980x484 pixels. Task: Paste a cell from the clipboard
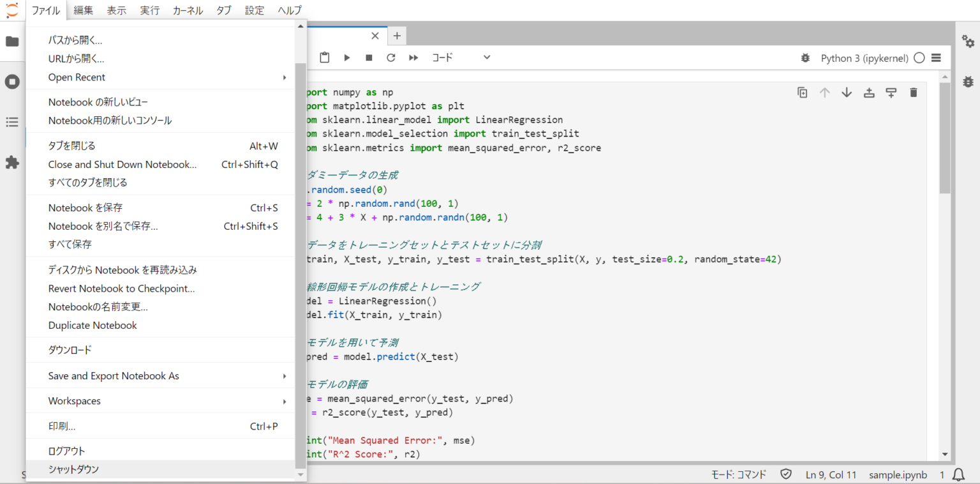(324, 57)
